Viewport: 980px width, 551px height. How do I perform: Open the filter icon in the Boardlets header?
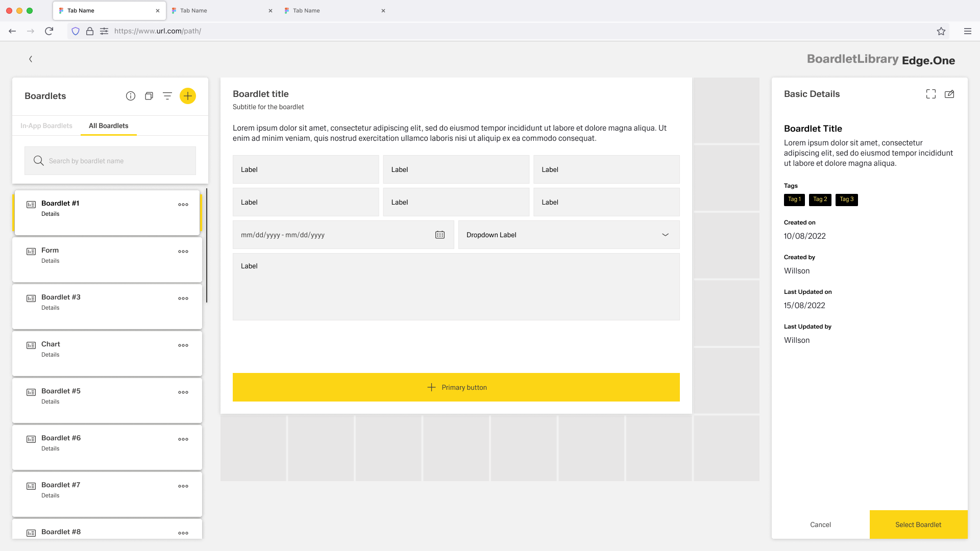click(167, 95)
